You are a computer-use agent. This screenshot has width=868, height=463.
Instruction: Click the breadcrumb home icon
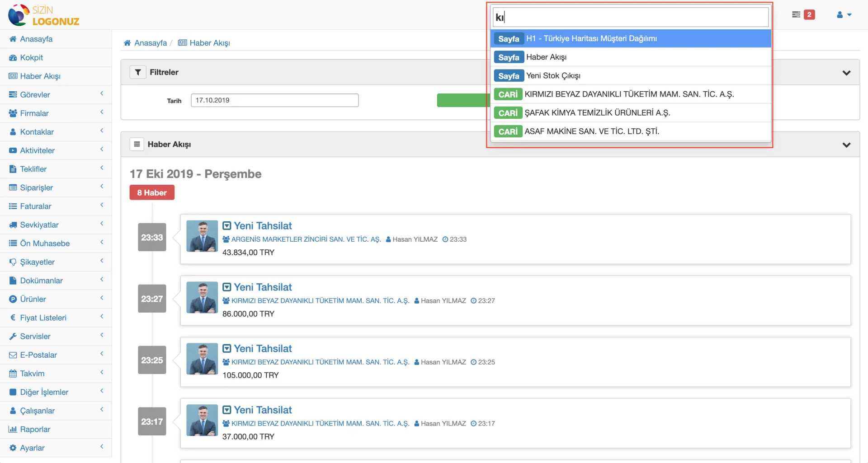click(x=127, y=43)
